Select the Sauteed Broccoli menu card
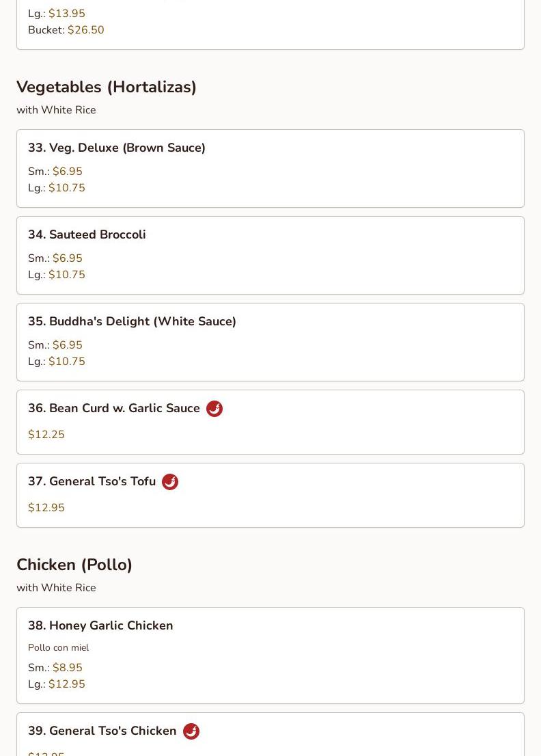The image size is (541, 756). [270, 255]
